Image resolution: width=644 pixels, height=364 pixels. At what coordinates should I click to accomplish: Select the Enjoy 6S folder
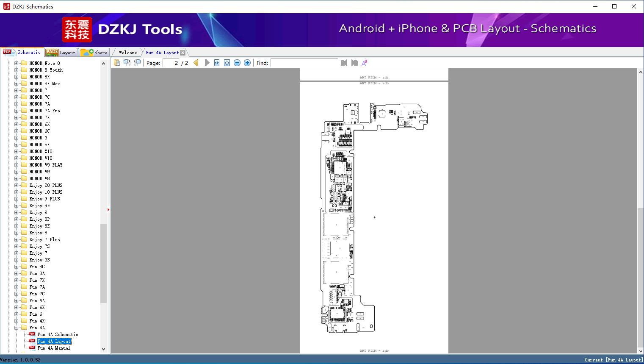[39, 260]
